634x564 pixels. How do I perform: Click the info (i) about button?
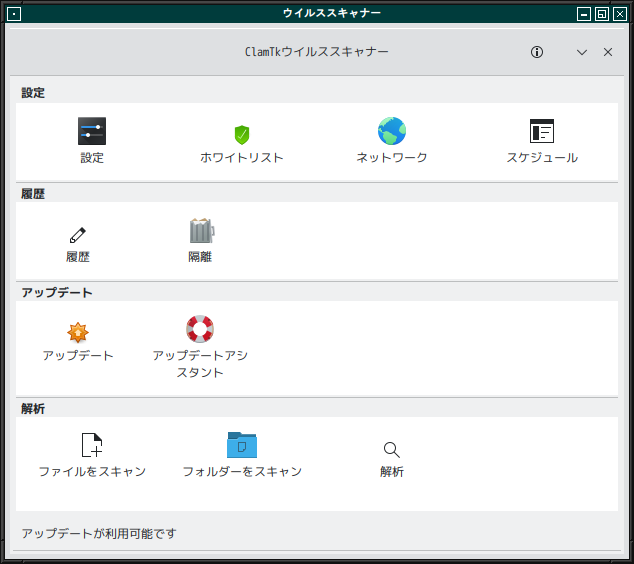[537, 52]
